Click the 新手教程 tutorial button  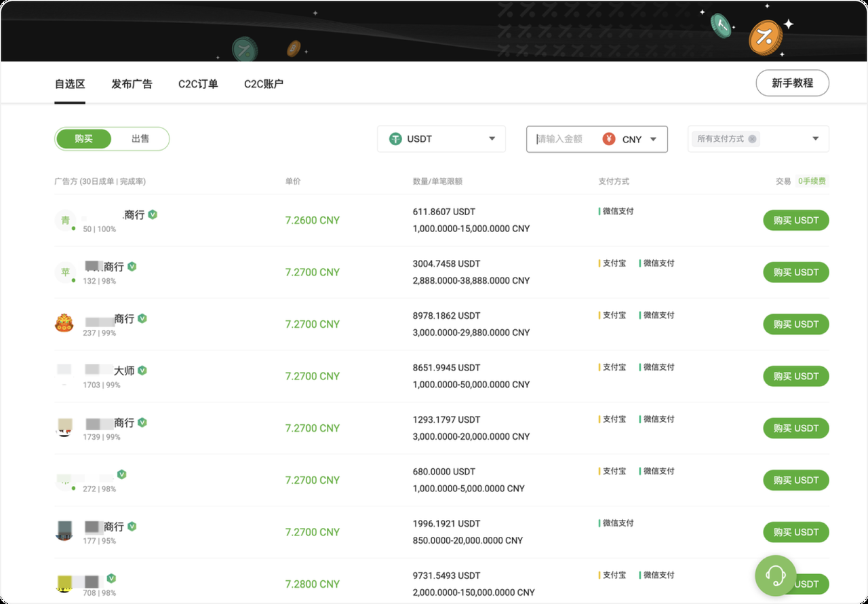coord(792,83)
